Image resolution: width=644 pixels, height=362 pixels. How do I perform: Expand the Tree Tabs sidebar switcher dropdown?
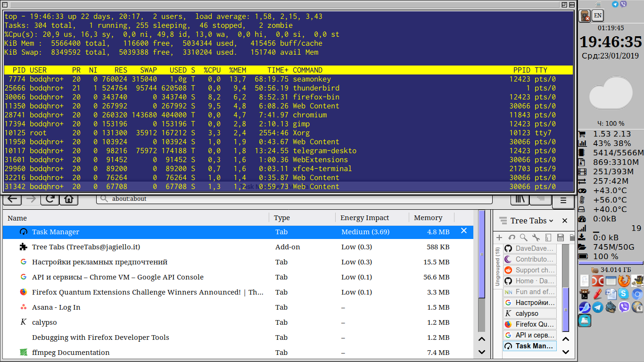click(551, 221)
